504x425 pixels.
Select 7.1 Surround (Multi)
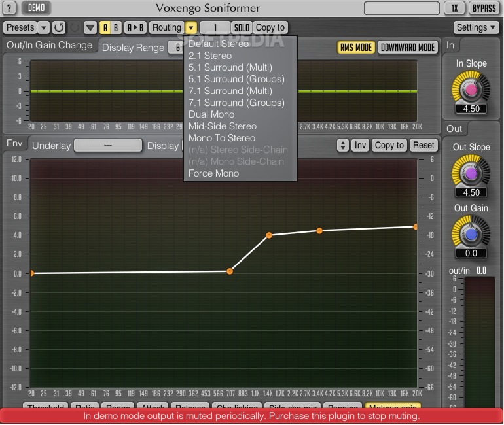click(240, 91)
